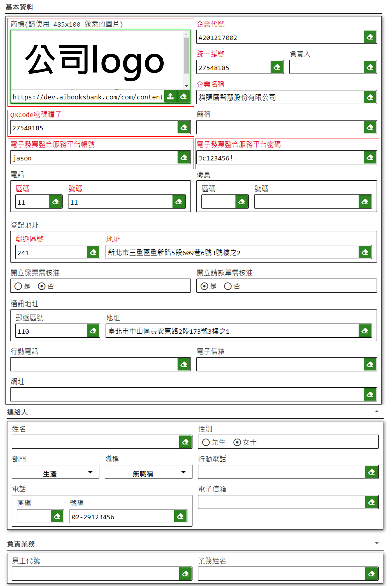Click the 連絡人 電話 號碼 input
This screenshot has width=392, height=586.
[122, 516]
